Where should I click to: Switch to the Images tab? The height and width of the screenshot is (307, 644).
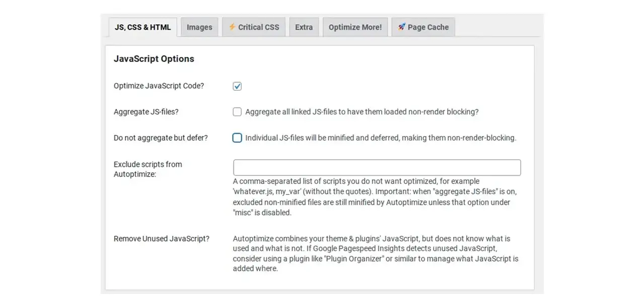(199, 27)
